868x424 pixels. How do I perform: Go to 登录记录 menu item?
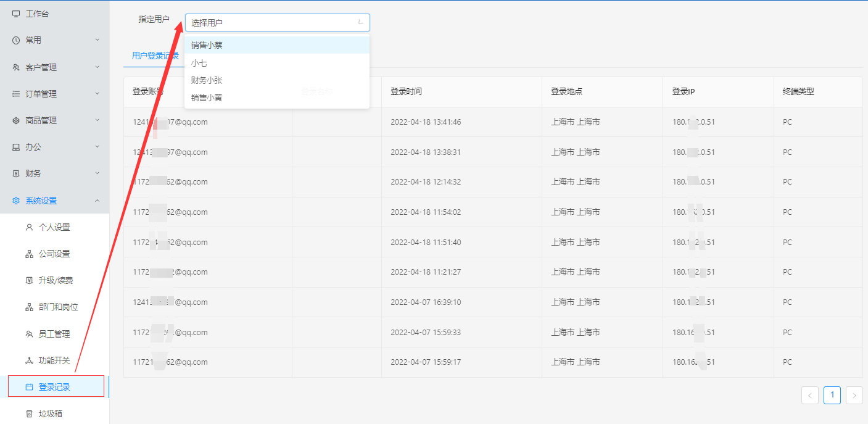pos(54,387)
